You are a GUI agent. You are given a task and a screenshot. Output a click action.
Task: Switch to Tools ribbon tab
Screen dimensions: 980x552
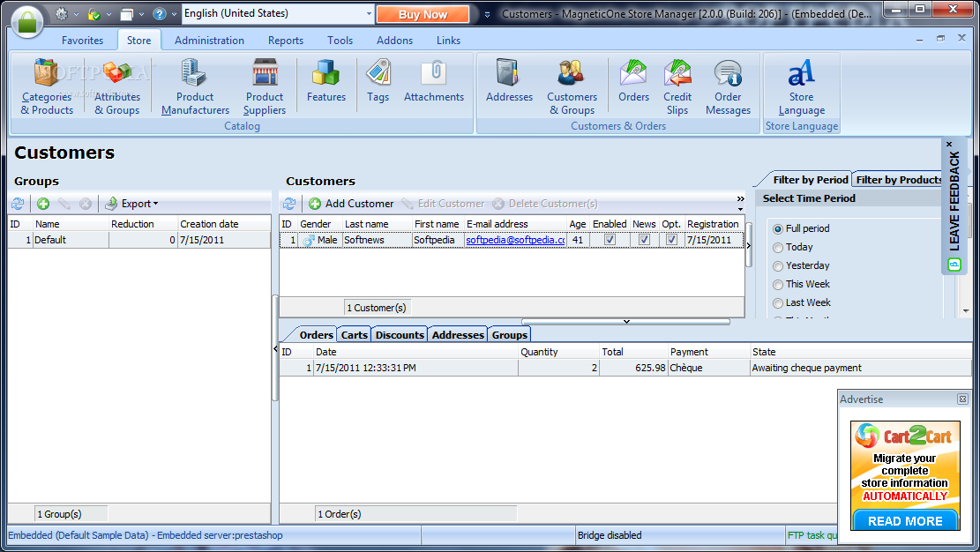tap(340, 40)
